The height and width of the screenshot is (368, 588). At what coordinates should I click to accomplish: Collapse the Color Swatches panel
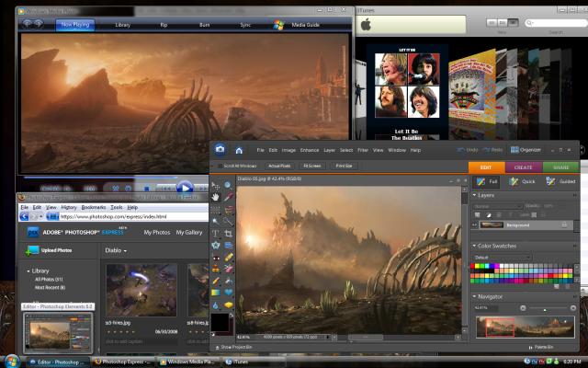pyautogui.click(x=474, y=246)
